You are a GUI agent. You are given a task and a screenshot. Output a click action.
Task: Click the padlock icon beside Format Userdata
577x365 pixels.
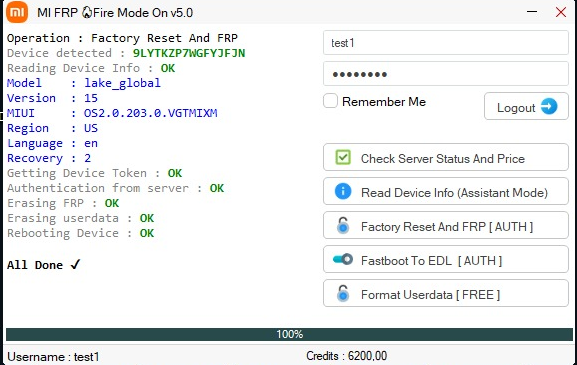pos(343,293)
